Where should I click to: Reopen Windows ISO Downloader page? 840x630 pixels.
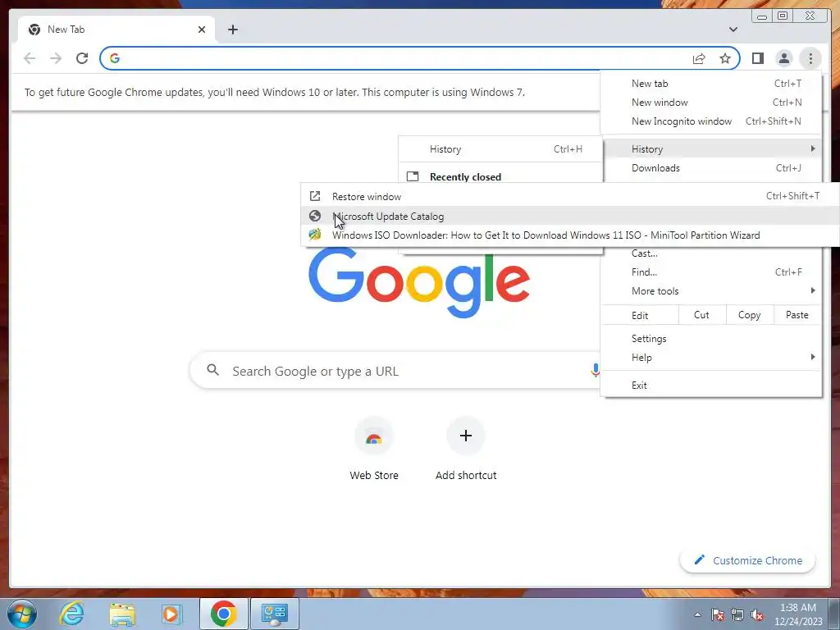point(570,235)
